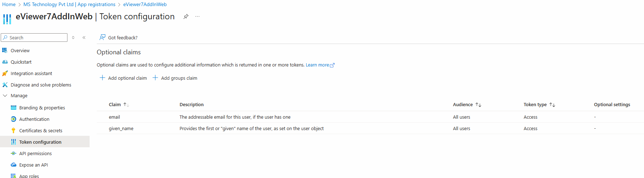Open the Authentication menu item

[x=34, y=119]
